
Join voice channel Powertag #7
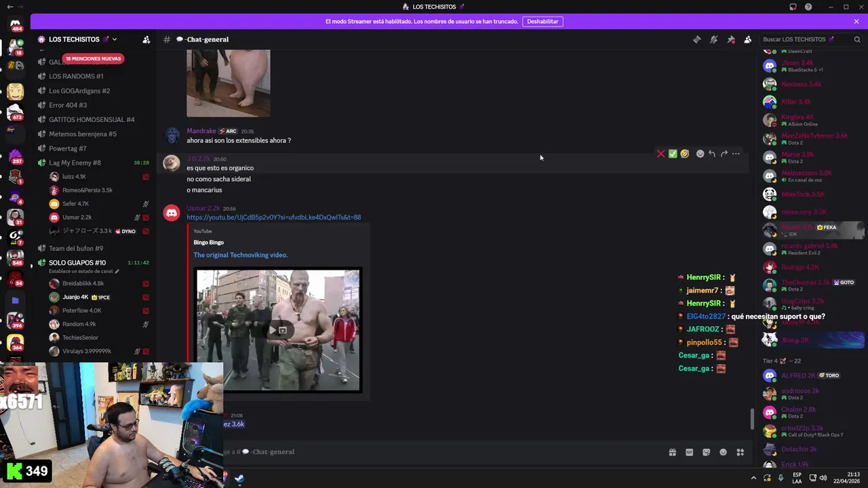pyautogui.click(x=67, y=148)
